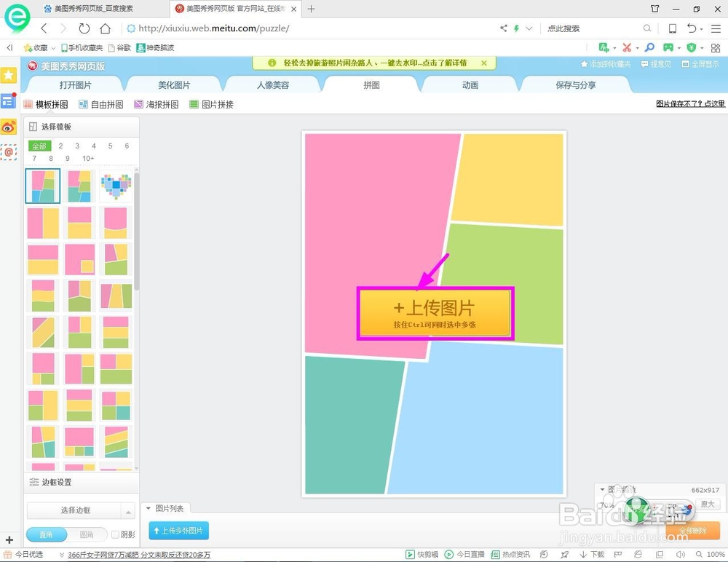Filter templates by 全部
Viewport: 728px width, 562px height.
(x=39, y=146)
